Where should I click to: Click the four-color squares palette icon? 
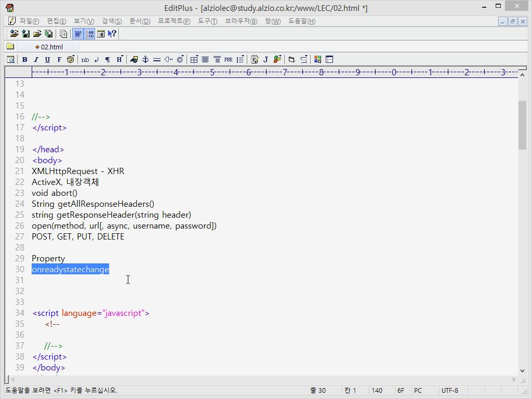tap(317, 59)
